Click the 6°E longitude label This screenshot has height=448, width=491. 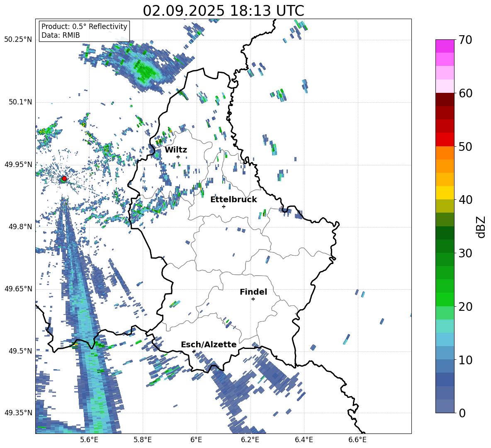(196, 440)
